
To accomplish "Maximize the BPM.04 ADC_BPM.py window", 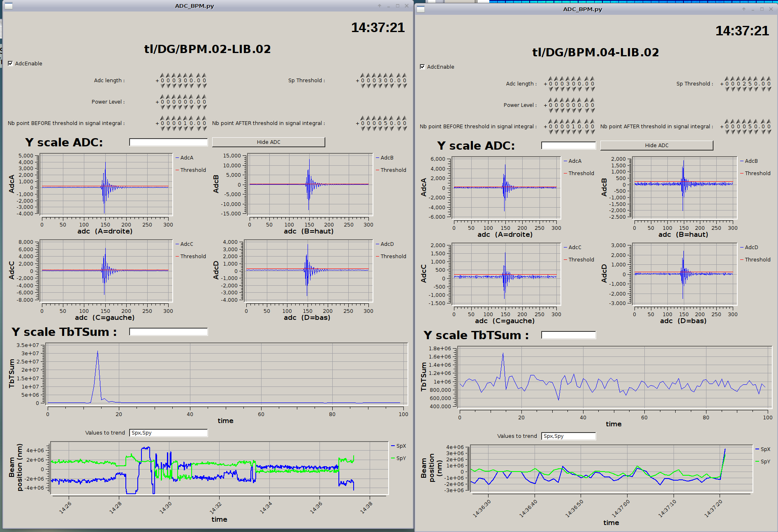I will [762, 9].
